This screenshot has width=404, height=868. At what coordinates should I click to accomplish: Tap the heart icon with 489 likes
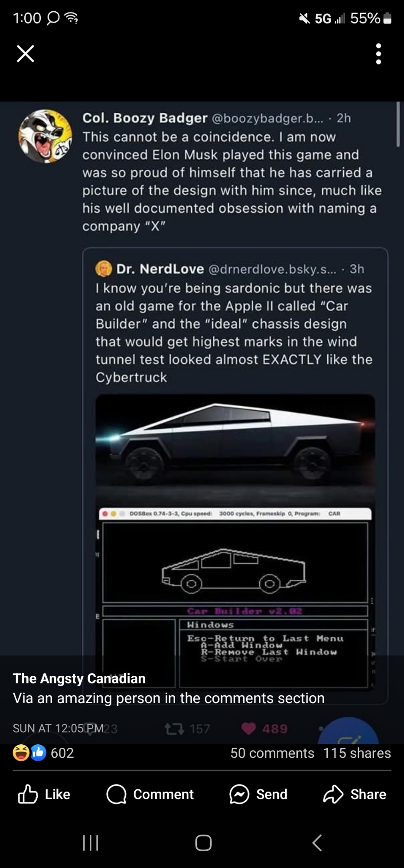point(249,729)
